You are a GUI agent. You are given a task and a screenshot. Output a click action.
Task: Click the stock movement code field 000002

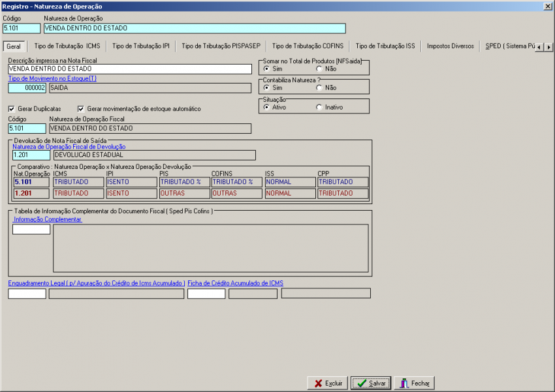(27, 88)
